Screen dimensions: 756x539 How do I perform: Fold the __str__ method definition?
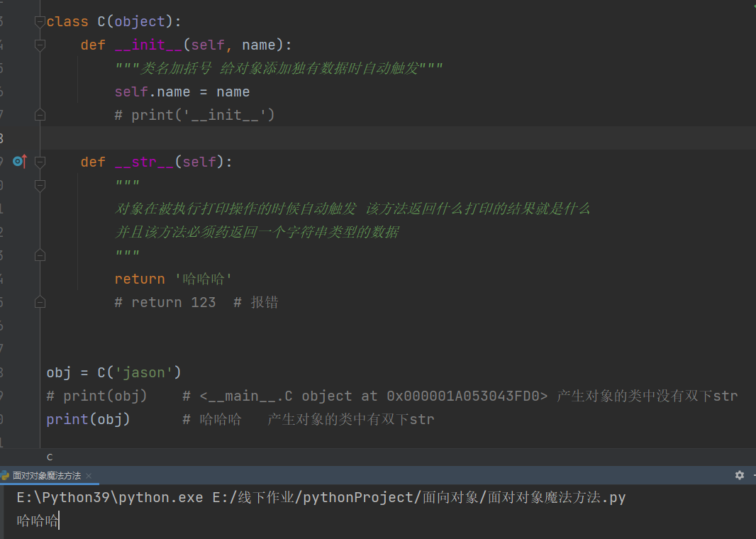(x=40, y=162)
